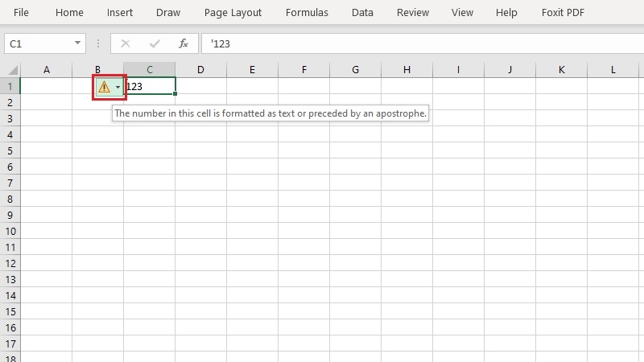
Task: Open the Draw tab
Action: [168, 12]
